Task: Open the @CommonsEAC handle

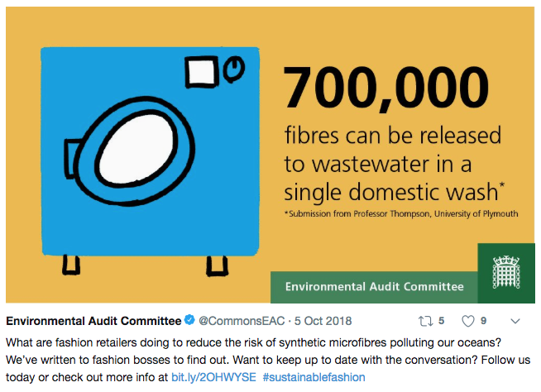Action: coord(242,321)
